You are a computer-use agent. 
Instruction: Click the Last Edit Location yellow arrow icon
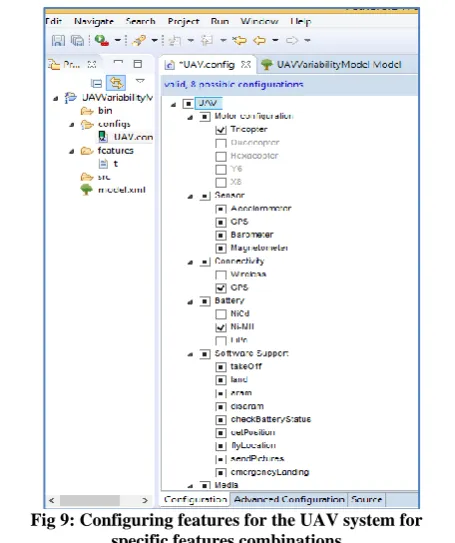[x=239, y=41]
